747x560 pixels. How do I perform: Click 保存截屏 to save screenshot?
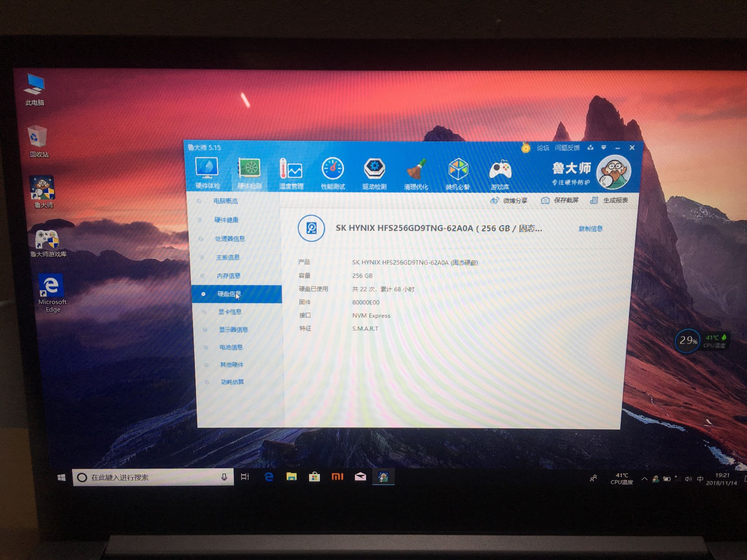(x=560, y=200)
